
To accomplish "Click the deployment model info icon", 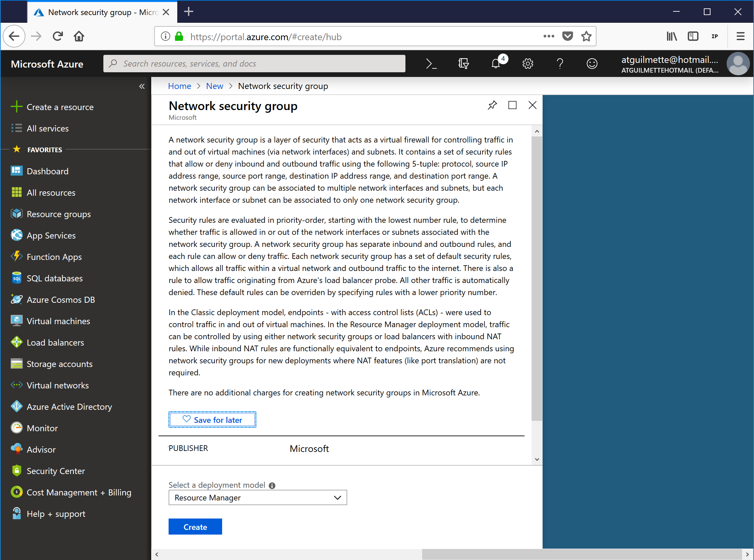I will (272, 485).
